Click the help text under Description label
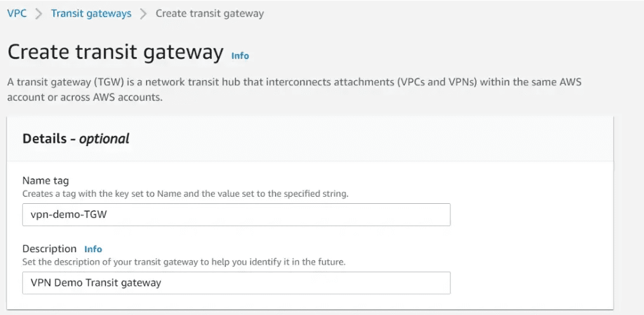The width and height of the screenshot is (644, 315). click(x=183, y=262)
